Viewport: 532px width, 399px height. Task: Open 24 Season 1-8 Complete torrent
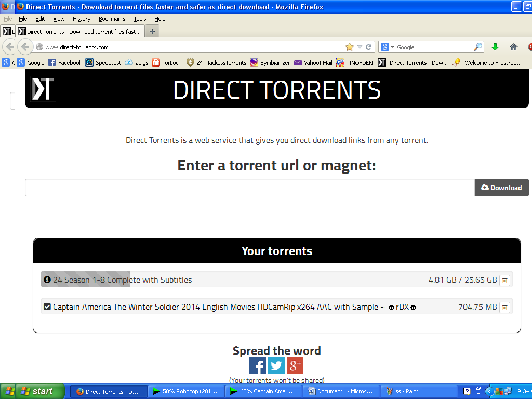(x=123, y=280)
